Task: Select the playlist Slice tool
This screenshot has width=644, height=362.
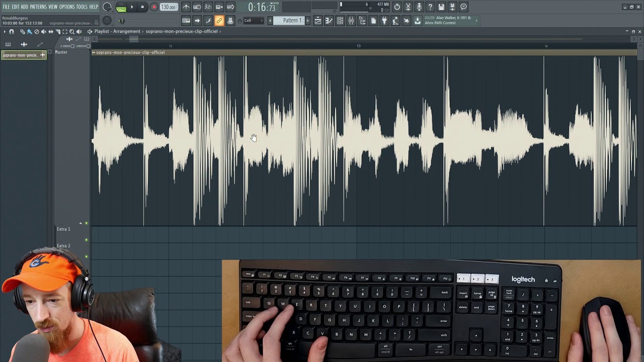Action: pyautogui.click(x=58, y=32)
